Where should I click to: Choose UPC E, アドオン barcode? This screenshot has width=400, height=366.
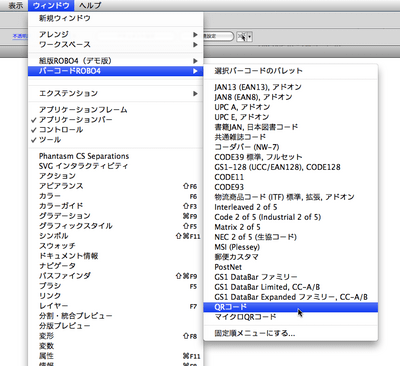pyautogui.click(x=291, y=117)
